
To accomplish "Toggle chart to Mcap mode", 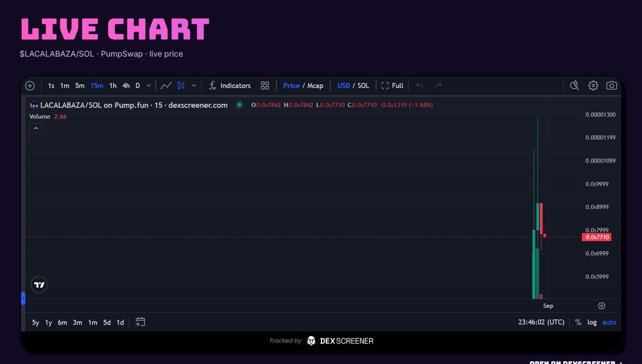I will point(315,86).
